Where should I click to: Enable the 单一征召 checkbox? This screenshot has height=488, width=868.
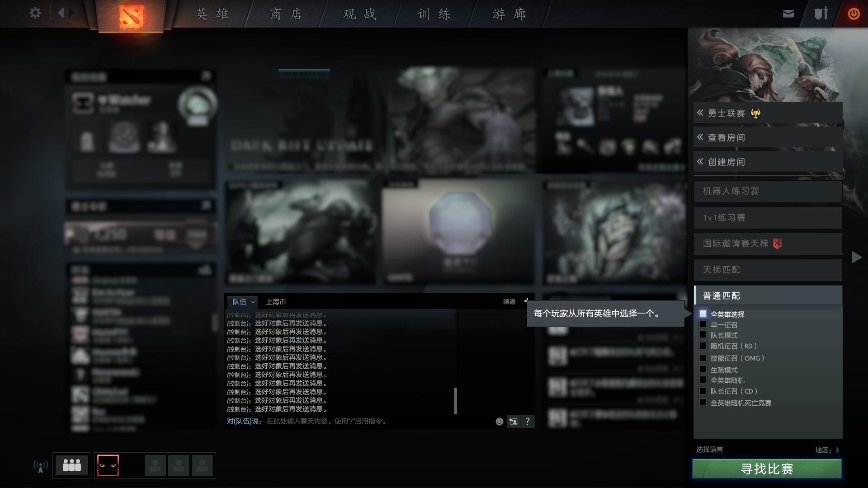703,324
